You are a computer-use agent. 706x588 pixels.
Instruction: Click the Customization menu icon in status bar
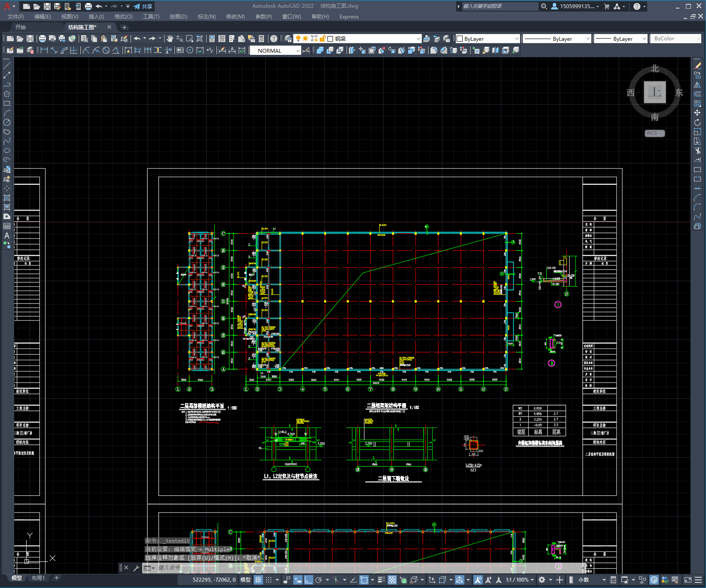(x=699, y=580)
